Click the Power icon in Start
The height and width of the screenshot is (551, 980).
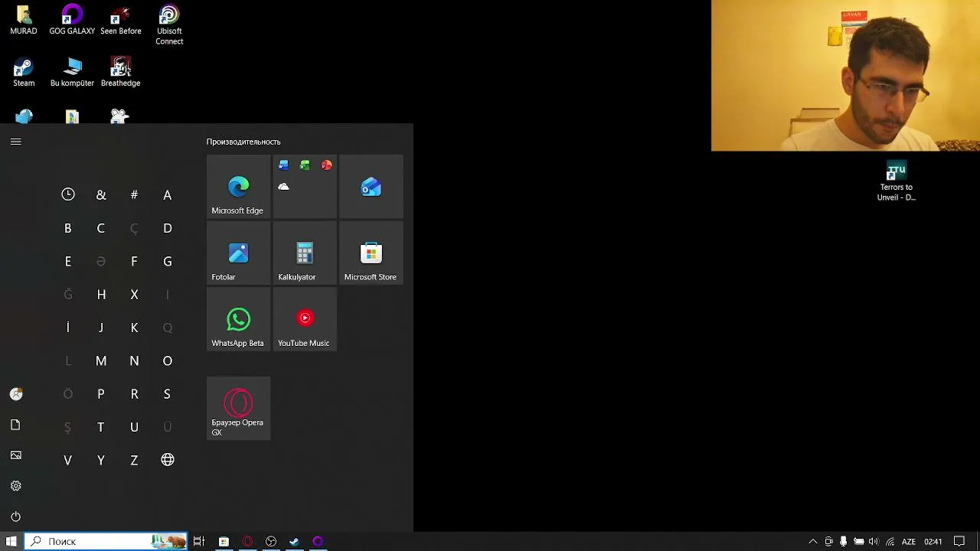tap(16, 517)
